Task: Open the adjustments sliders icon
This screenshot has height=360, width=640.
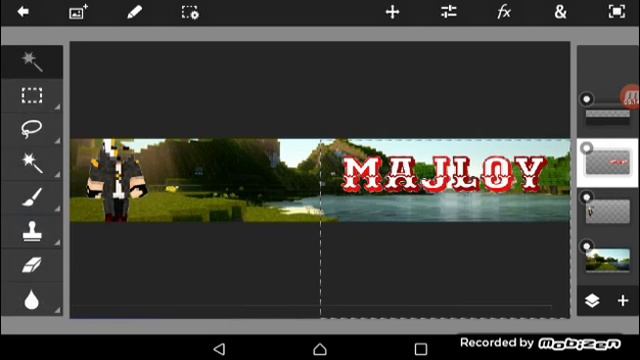Action: coord(449,12)
